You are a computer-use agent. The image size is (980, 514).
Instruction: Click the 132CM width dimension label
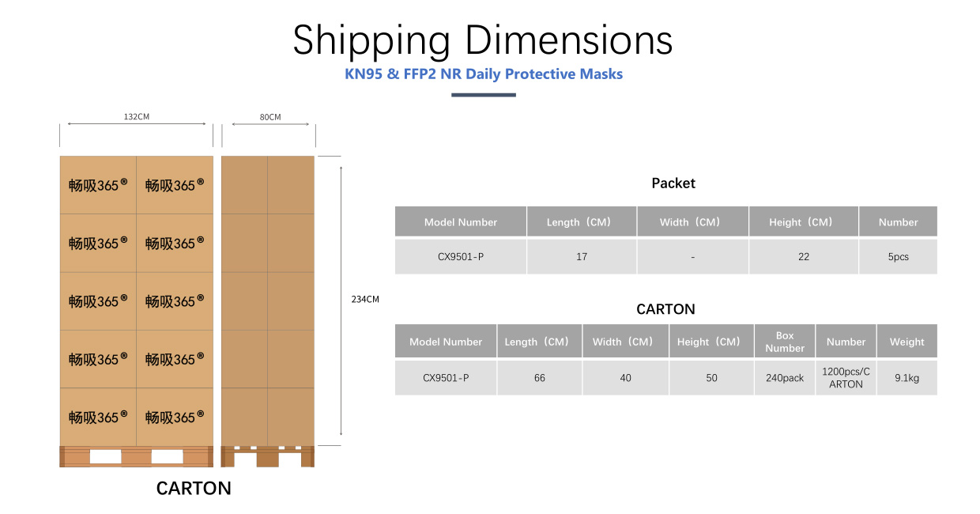[x=136, y=116]
